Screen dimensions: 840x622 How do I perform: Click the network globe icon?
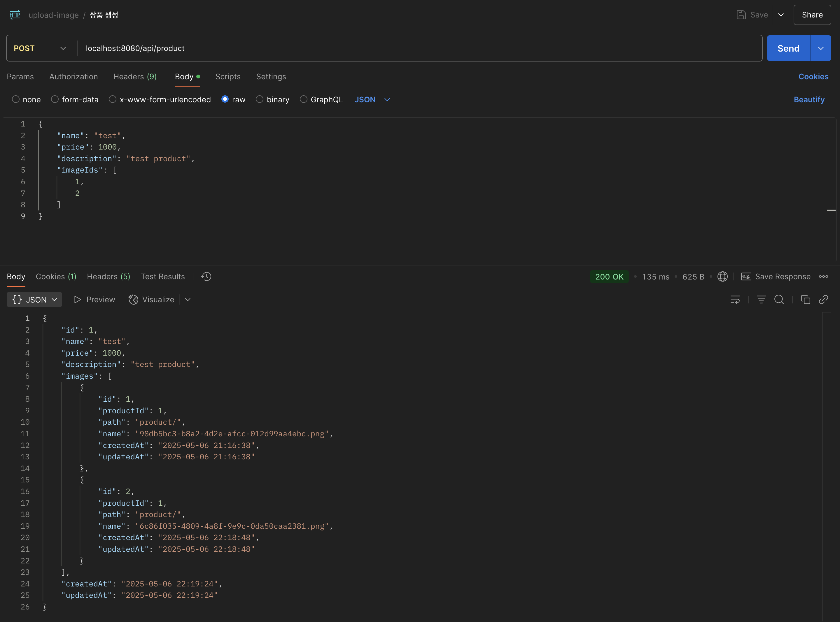tap(722, 277)
